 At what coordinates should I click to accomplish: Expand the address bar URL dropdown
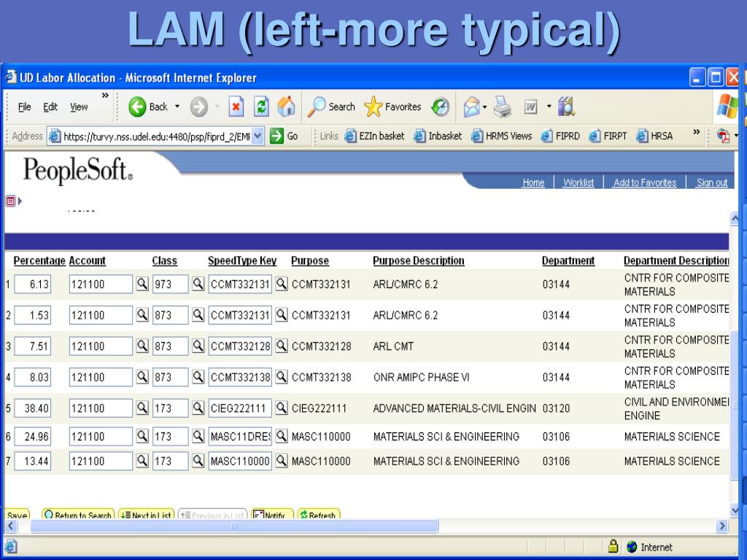tap(256, 136)
